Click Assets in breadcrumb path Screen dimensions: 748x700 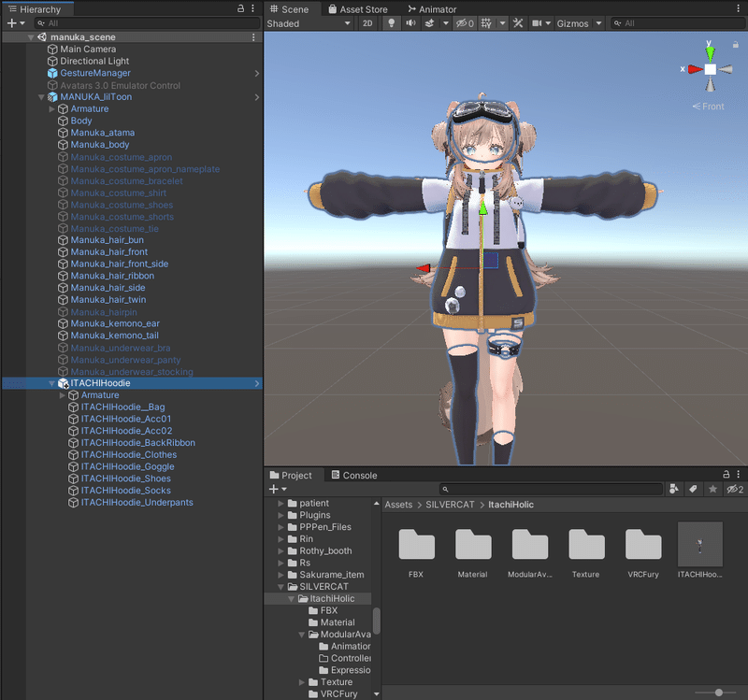[x=398, y=505]
